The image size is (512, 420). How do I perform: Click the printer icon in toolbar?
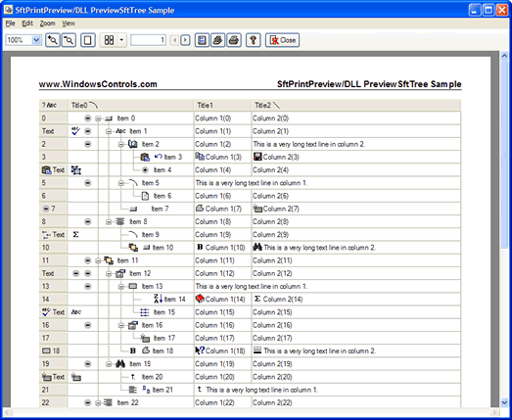[x=234, y=40]
